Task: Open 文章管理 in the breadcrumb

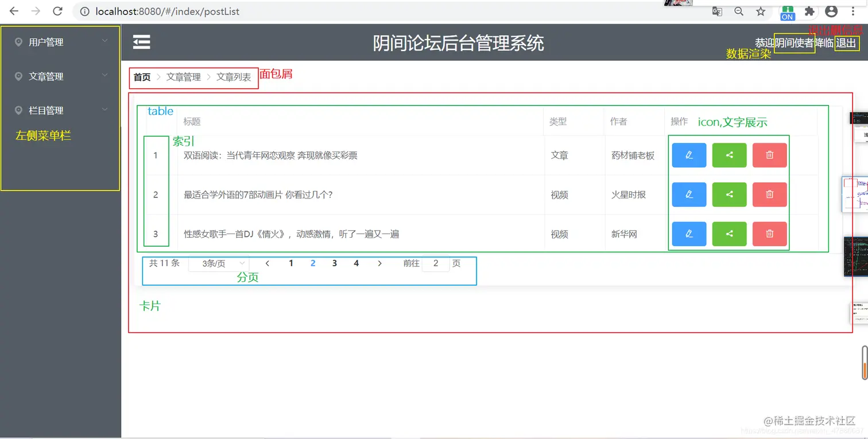Action: pyautogui.click(x=183, y=76)
